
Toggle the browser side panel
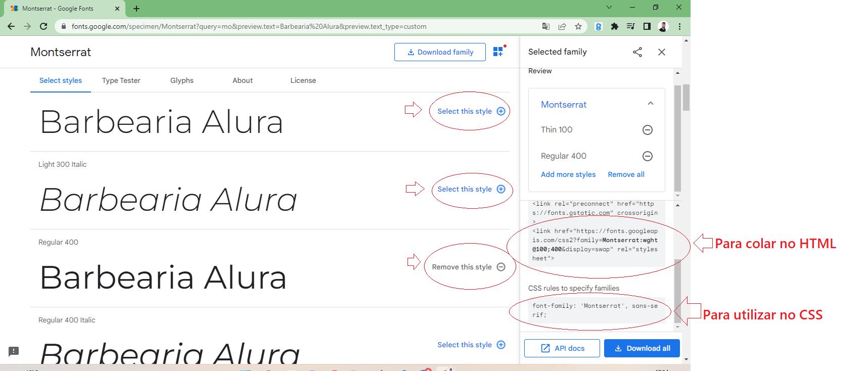[647, 26]
